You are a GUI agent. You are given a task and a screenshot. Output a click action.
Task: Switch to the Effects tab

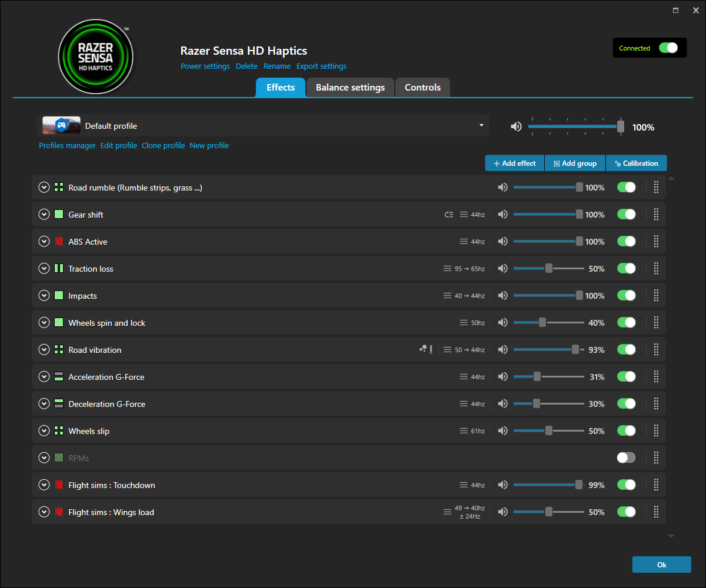pos(281,88)
